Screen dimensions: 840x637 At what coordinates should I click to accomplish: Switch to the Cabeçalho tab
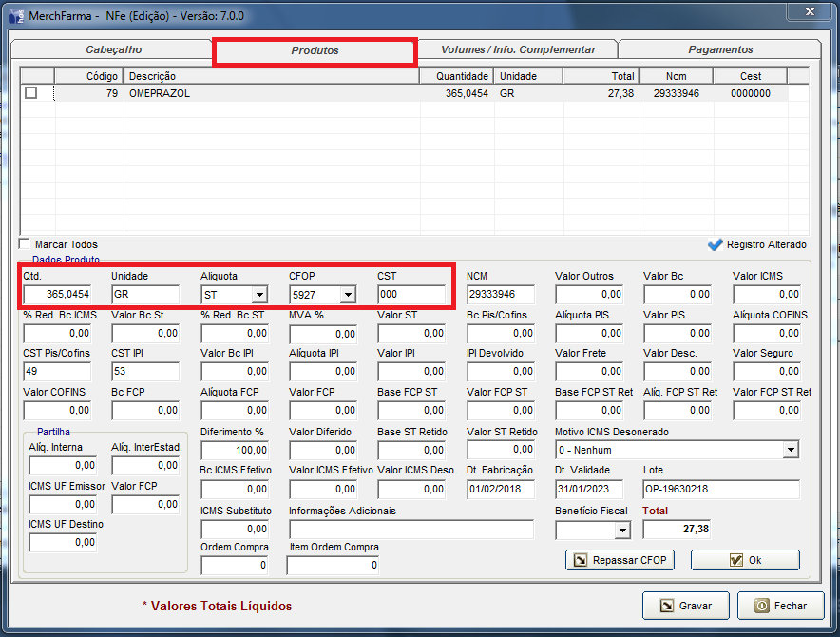pos(113,49)
